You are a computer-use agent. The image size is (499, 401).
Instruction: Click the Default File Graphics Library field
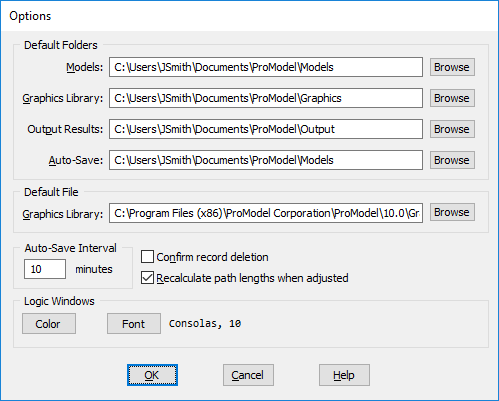266,213
